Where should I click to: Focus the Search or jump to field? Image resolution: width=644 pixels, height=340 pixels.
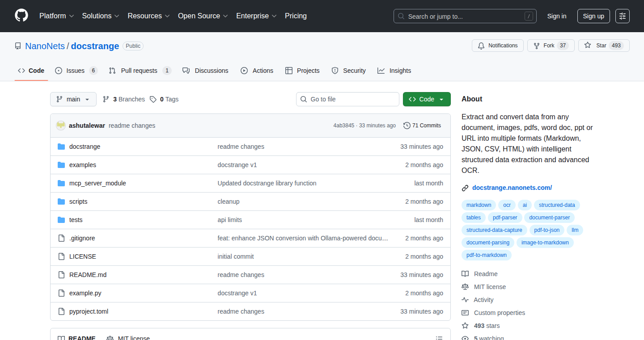click(x=465, y=16)
